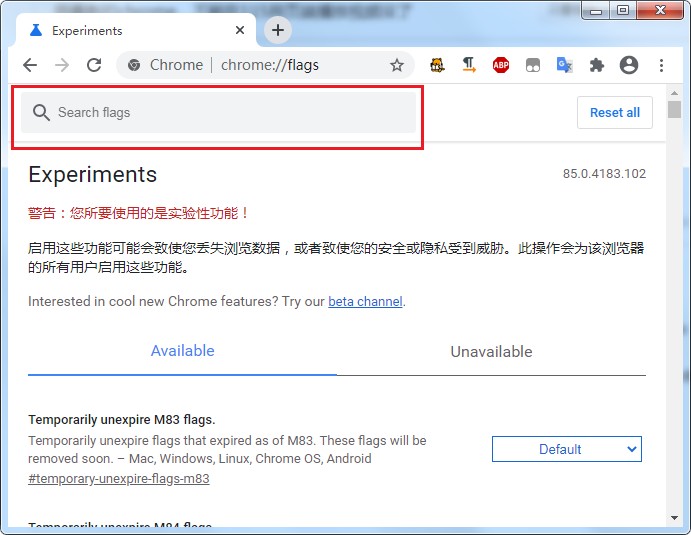Click the Chrome site info icon in address bar

point(134,65)
